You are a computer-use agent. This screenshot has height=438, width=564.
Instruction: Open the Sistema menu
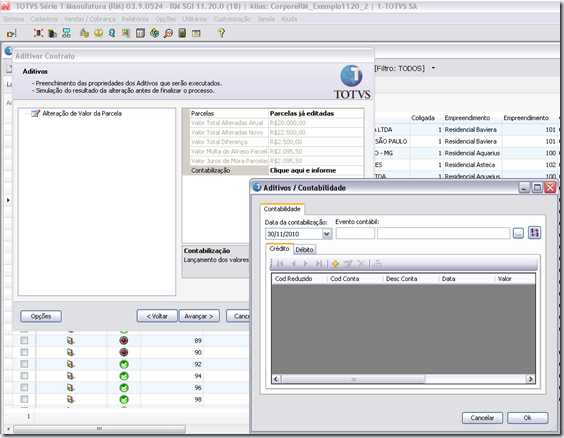pos(13,19)
